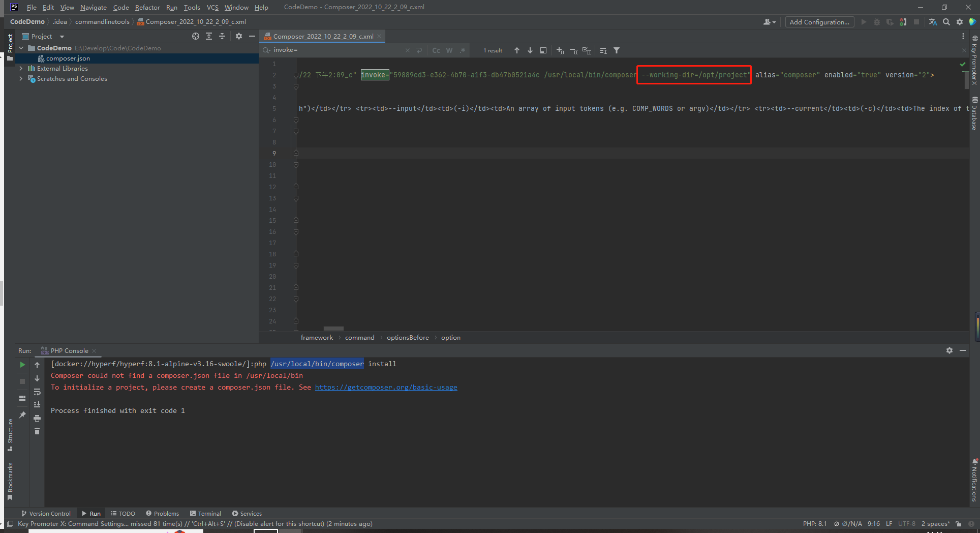Image resolution: width=980 pixels, height=533 pixels.
Task: Close the find bar
Action: (x=964, y=50)
